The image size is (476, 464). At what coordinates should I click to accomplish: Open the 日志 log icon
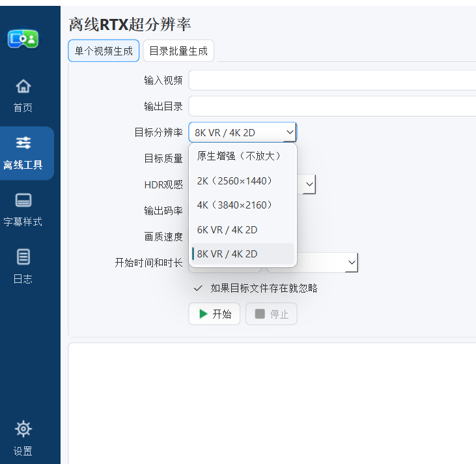point(23,257)
